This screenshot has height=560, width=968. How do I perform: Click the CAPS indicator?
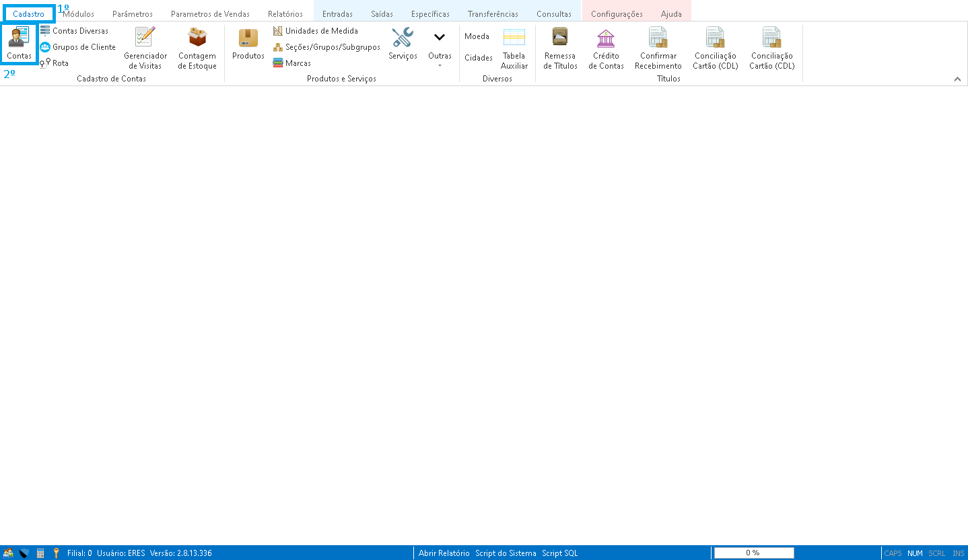[x=893, y=553]
